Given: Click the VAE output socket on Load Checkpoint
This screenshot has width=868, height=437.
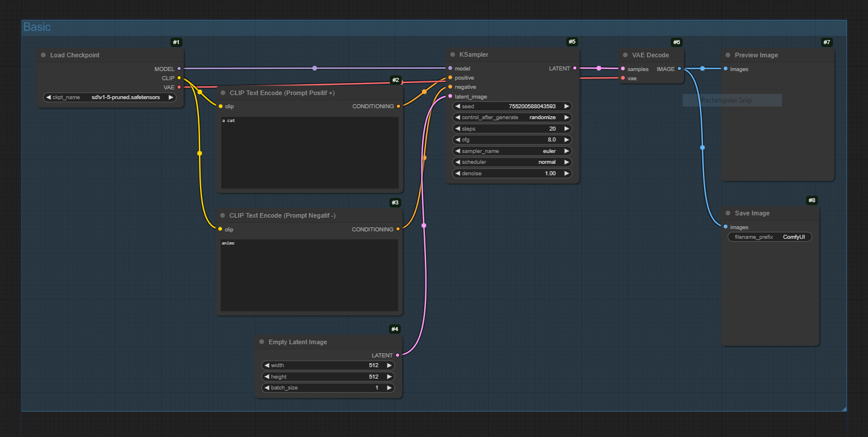Looking at the screenshot, I should [x=179, y=87].
